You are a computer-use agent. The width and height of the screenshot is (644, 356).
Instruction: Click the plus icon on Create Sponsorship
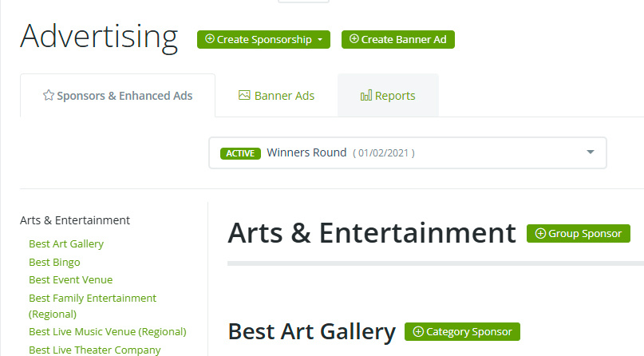(210, 39)
